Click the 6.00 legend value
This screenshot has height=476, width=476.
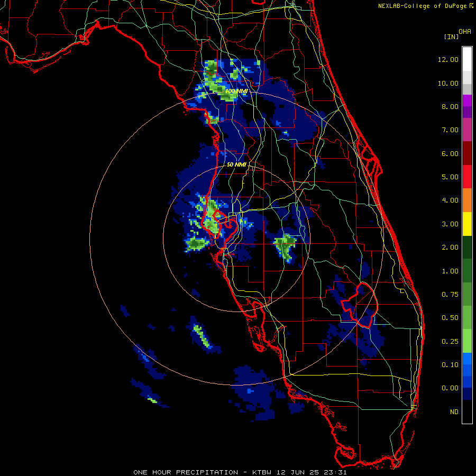[x=450, y=153]
